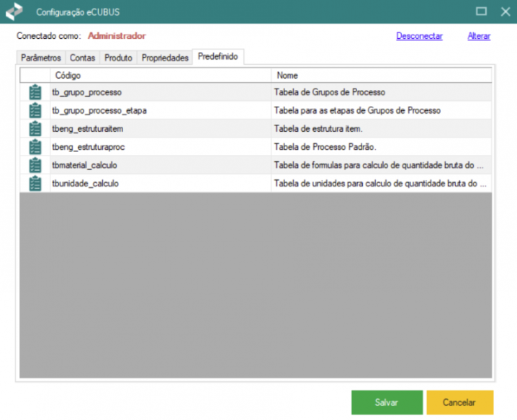The image size is (517, 420).
Task: Click the Nome column header
Action: 381,75
